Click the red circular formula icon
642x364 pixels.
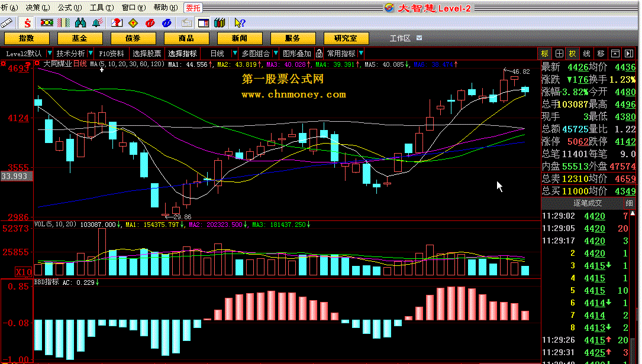coord(150,23)
